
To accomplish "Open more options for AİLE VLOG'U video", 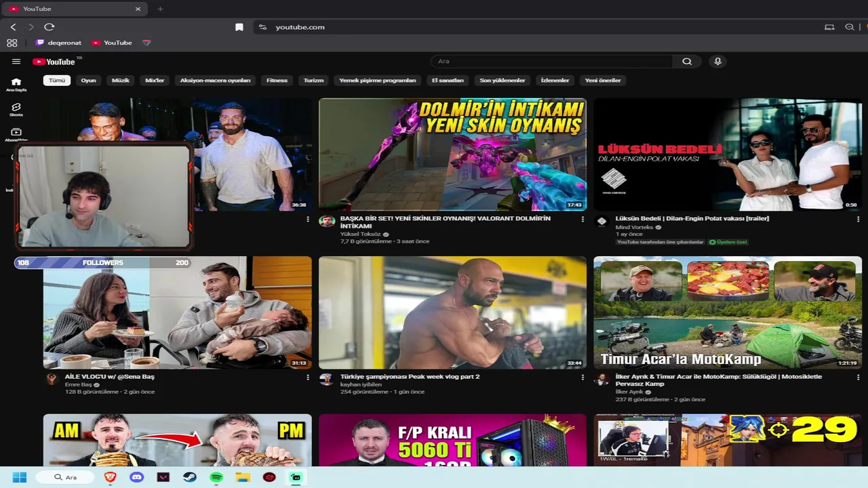I will point(308,377).
